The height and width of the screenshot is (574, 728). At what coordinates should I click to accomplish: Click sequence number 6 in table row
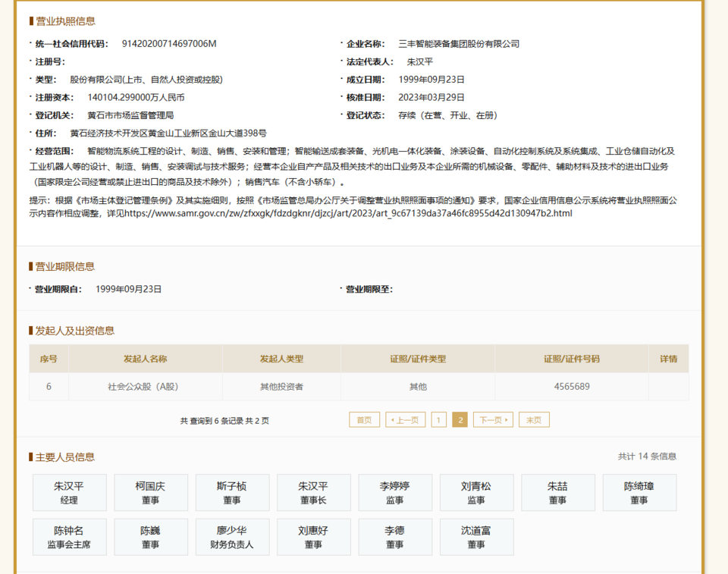[x=49, y=387]
